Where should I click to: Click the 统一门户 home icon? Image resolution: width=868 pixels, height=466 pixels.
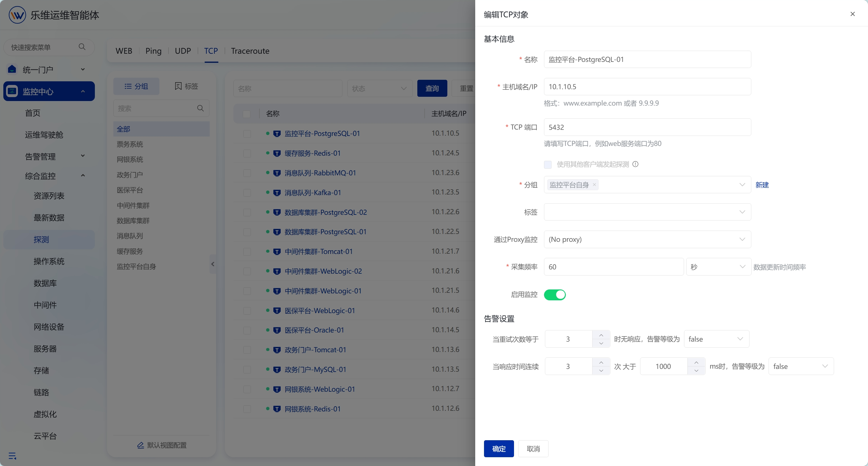pyautogui.click(x=12, y=69)
